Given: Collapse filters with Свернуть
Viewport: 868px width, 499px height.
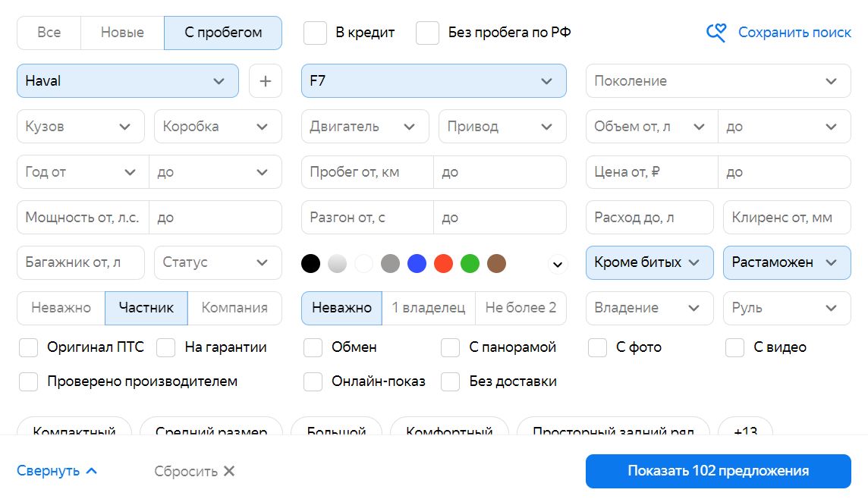Looking at the screenshot, I should (57, 471).
